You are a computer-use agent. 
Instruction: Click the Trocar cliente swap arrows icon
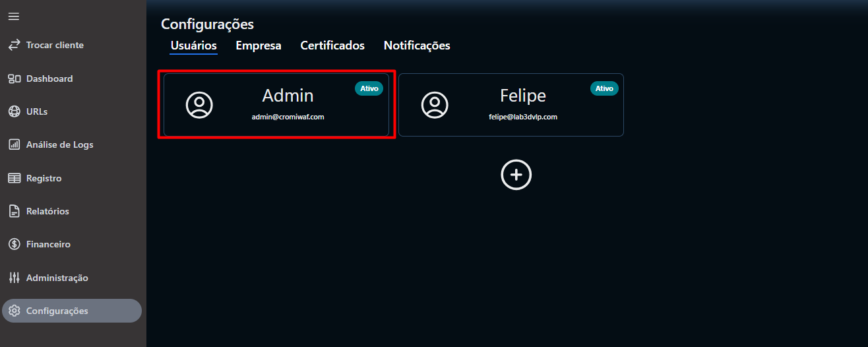pos(14,45)
